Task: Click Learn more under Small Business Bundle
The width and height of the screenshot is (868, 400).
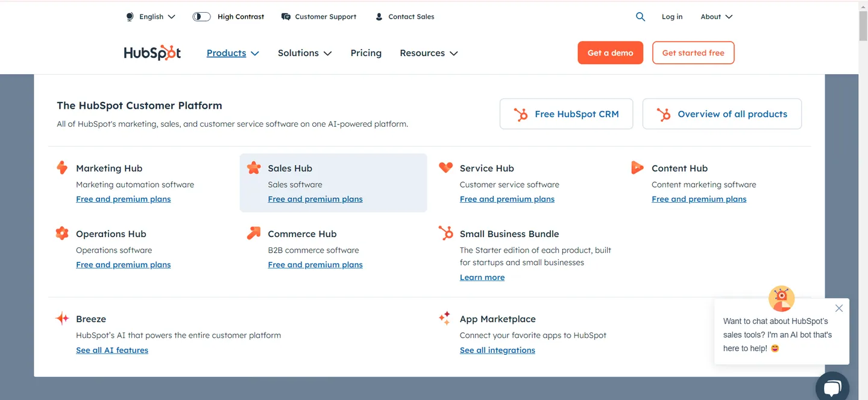Action: click(482, 278)
